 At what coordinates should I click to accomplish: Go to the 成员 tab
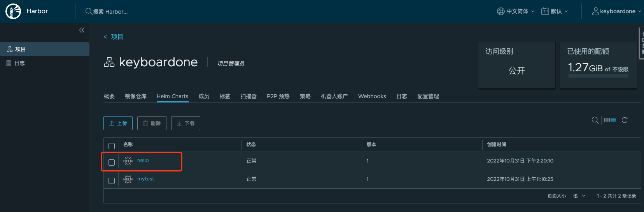[x=204, y=96]
